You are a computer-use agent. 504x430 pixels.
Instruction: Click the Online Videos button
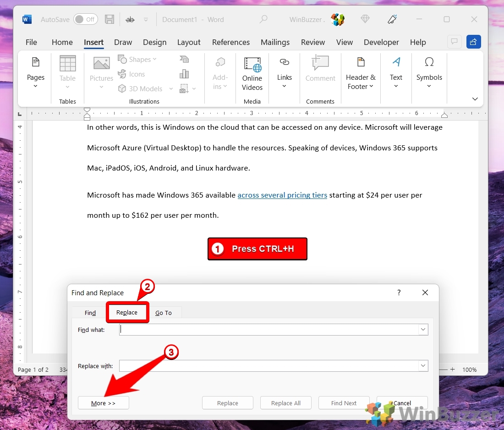tap(252, 74)
